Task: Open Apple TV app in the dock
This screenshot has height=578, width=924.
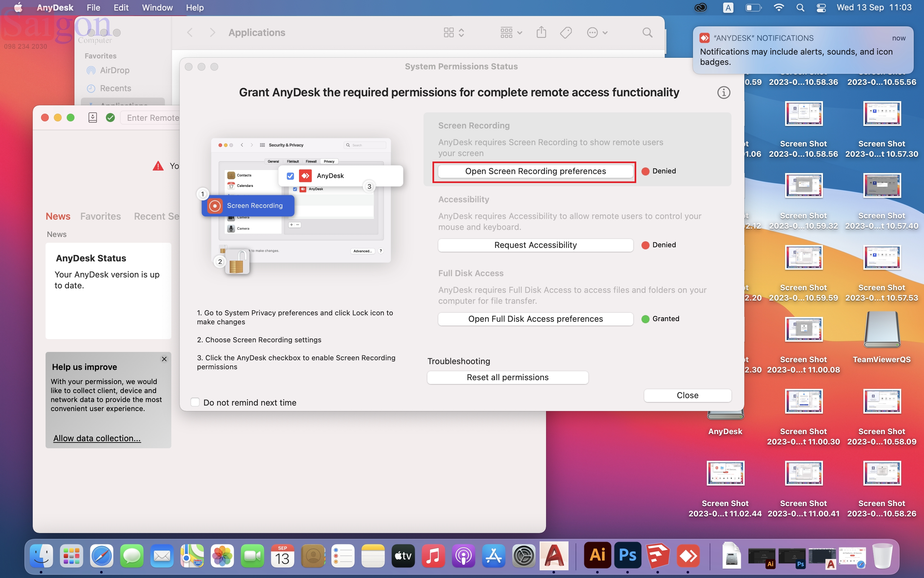Action: (403, 556)
